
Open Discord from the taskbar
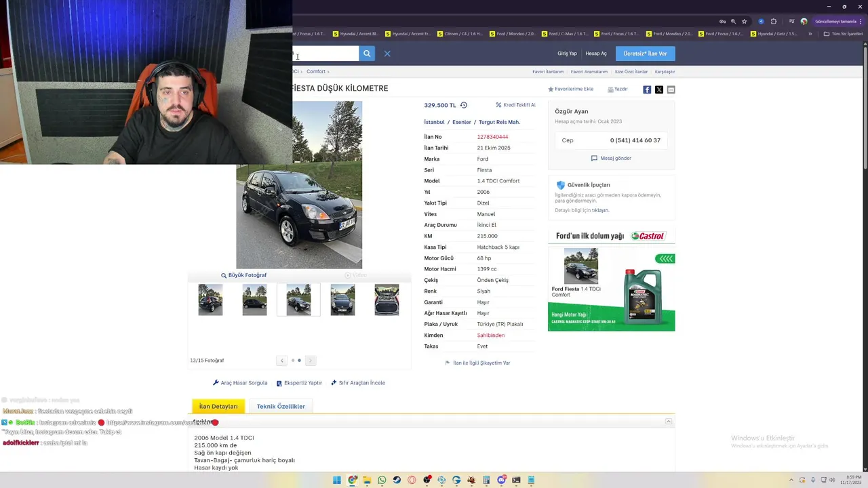coord(501,480)
